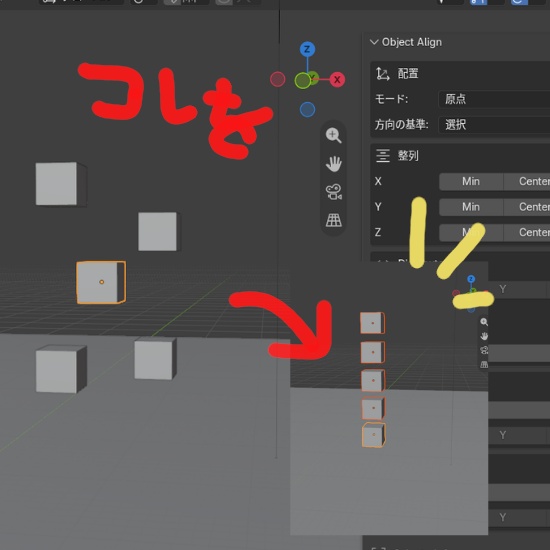Screen dimensions: 550x550
Task: Click the dim blue negative Z gizmo circle
Action: coord(307,109)
